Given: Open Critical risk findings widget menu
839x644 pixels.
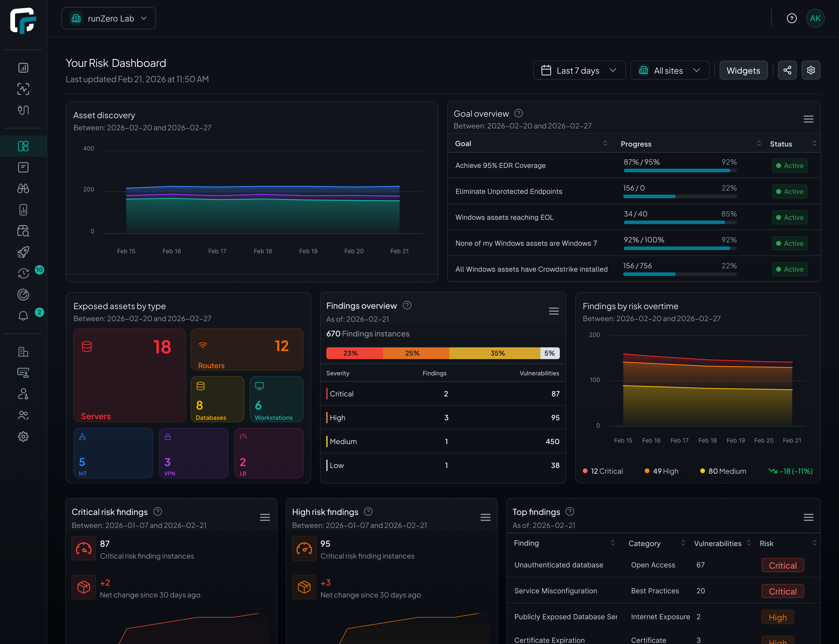Looking at the screenshot, I should 265,517.
